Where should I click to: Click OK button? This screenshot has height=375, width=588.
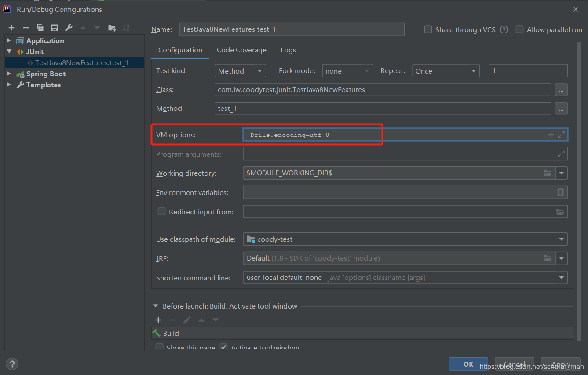tap(468, 364)
